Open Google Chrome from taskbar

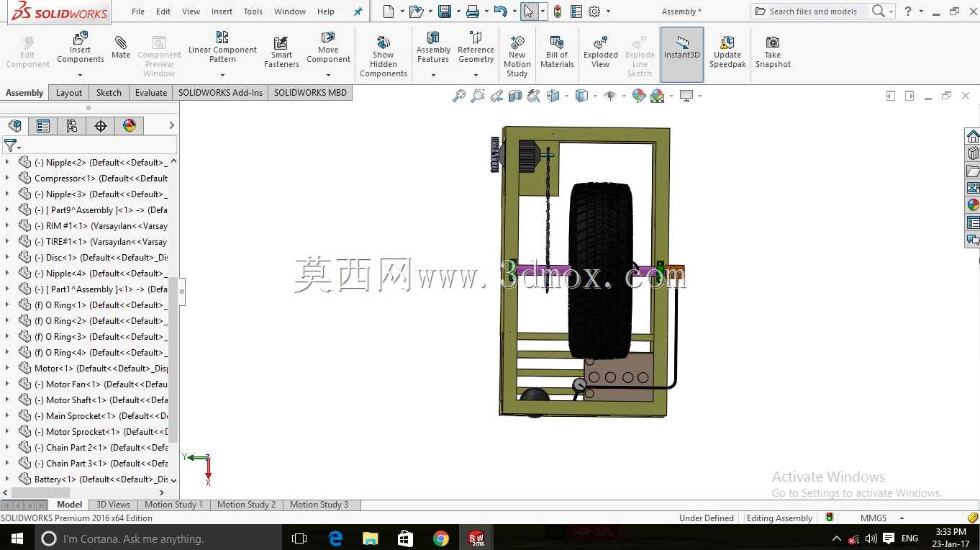441,538
